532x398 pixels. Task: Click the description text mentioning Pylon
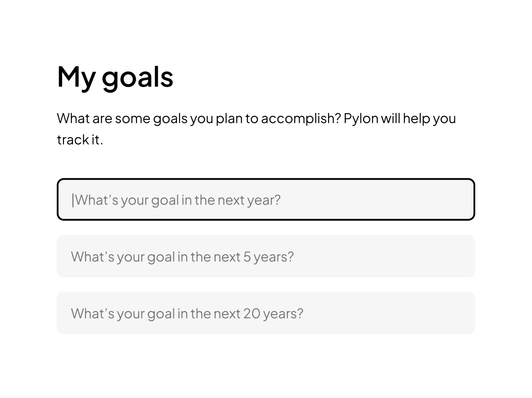[x=256, y=119]
